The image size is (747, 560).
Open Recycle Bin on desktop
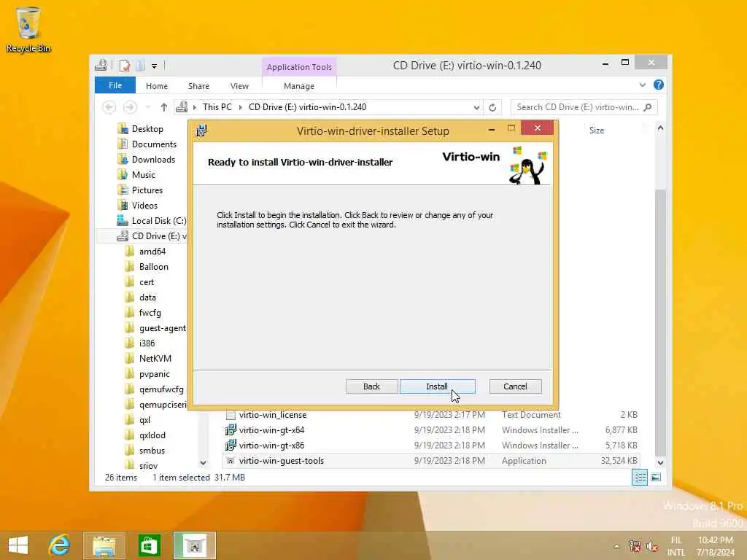[28, 29]
